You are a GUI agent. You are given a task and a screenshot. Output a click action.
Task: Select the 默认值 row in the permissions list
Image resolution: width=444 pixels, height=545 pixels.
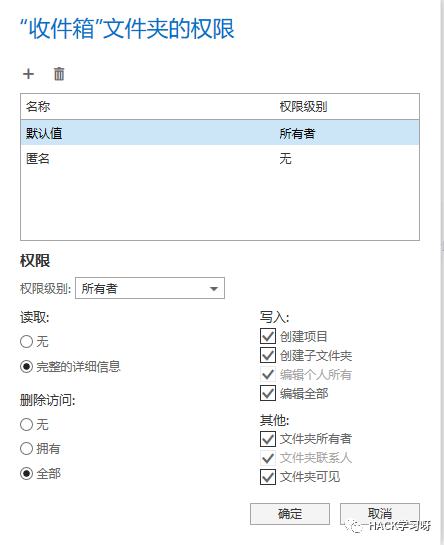[x=220, y=132]
